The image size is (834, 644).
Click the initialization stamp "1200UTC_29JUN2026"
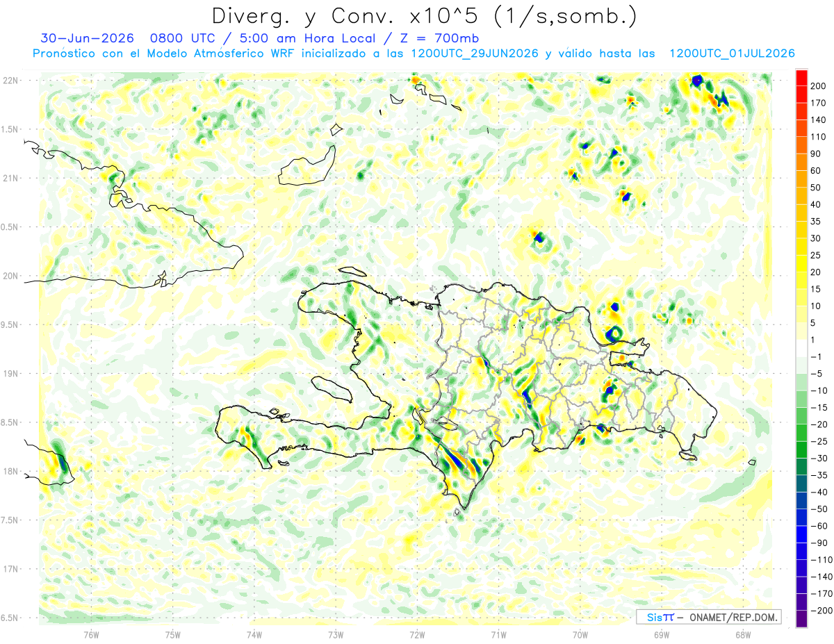point(474,53)
